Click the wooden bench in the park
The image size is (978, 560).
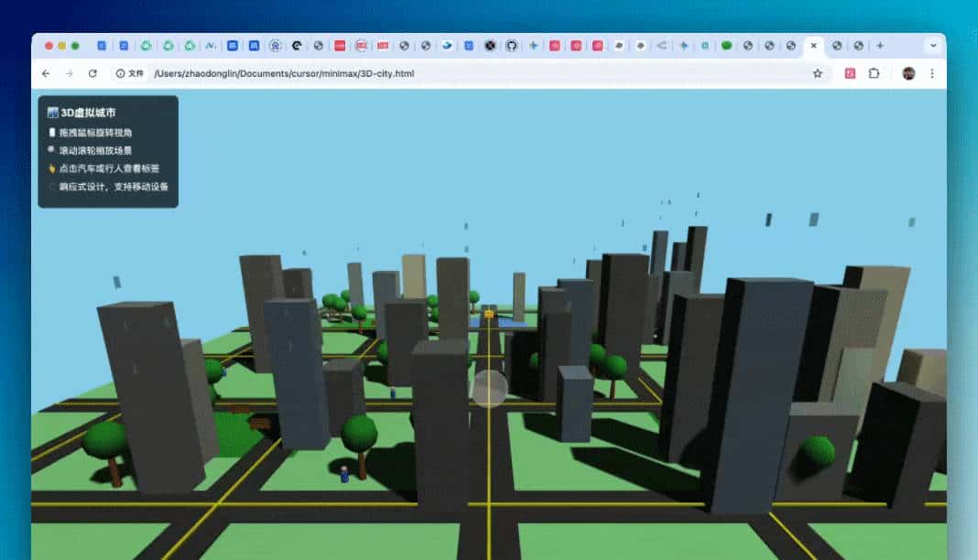[260, 423]
